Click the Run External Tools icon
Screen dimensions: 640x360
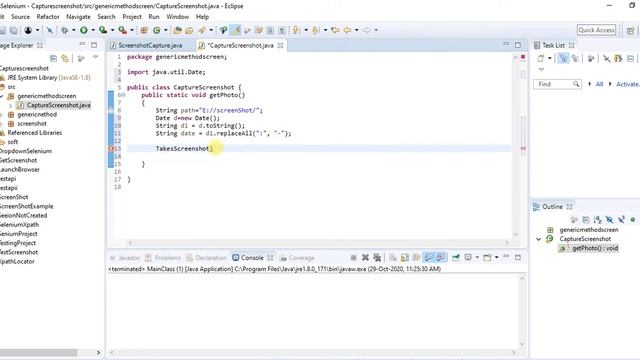(x=122, y=30)
